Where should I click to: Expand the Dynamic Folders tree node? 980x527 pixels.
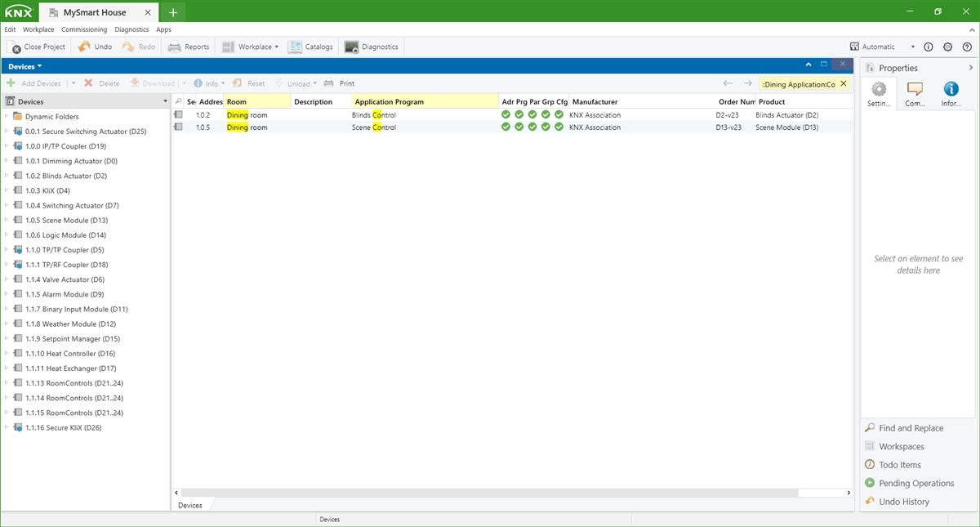[x=7, y=117]
